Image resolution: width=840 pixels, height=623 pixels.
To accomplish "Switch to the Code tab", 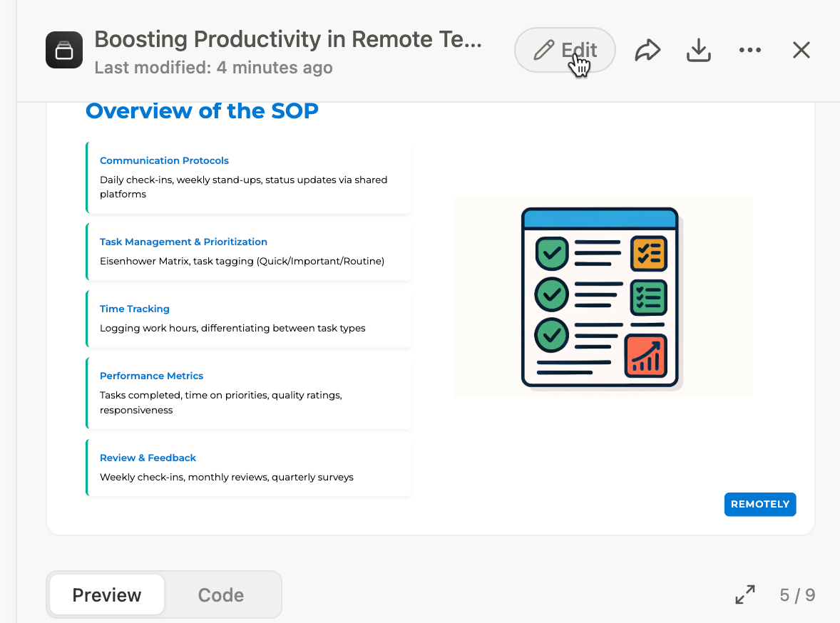I will point(221,594).
